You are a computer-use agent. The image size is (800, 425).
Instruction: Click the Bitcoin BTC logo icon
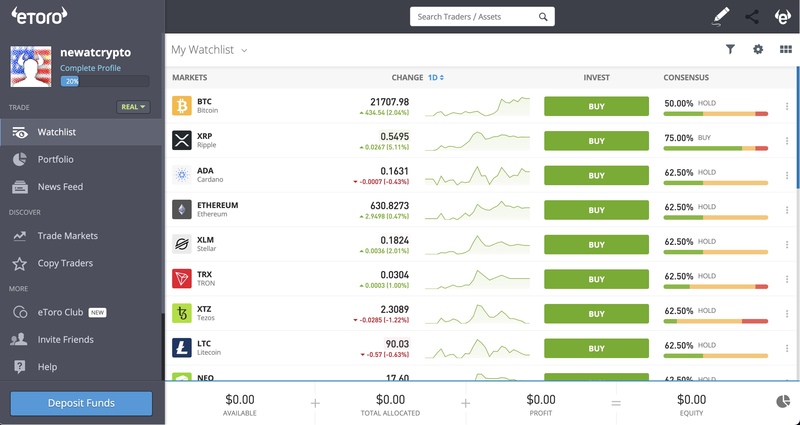click(x=182, y=106)
